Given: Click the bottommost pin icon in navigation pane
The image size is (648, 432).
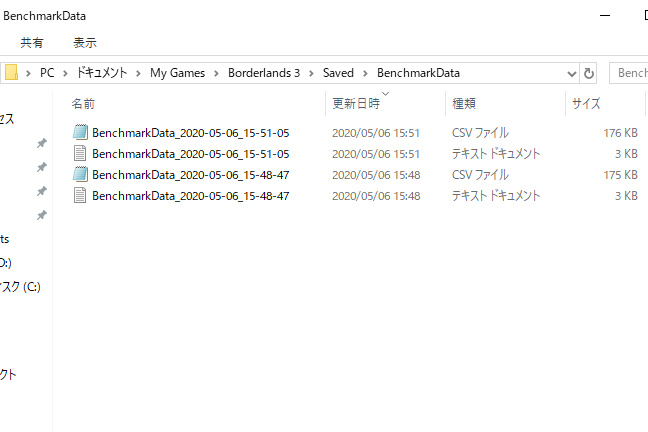Looking at the screenshot, I should (x=42, y=216).
